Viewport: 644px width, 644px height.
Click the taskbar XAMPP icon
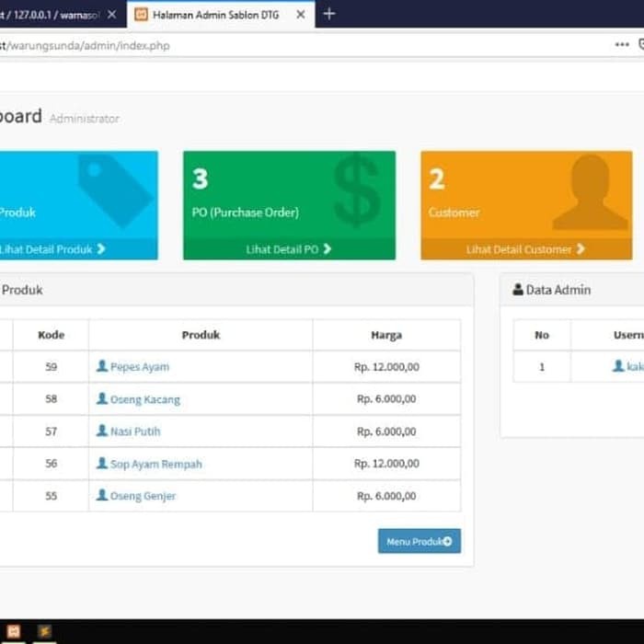point(44,632)
